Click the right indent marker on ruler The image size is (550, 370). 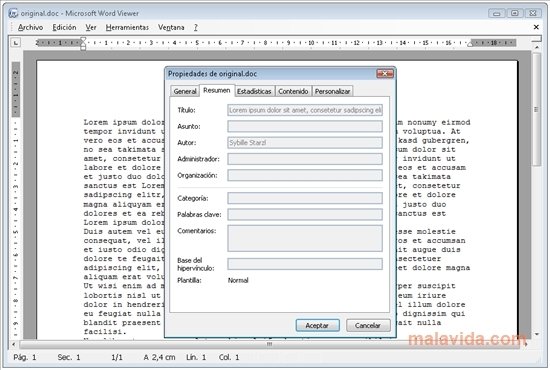[470, 44]
